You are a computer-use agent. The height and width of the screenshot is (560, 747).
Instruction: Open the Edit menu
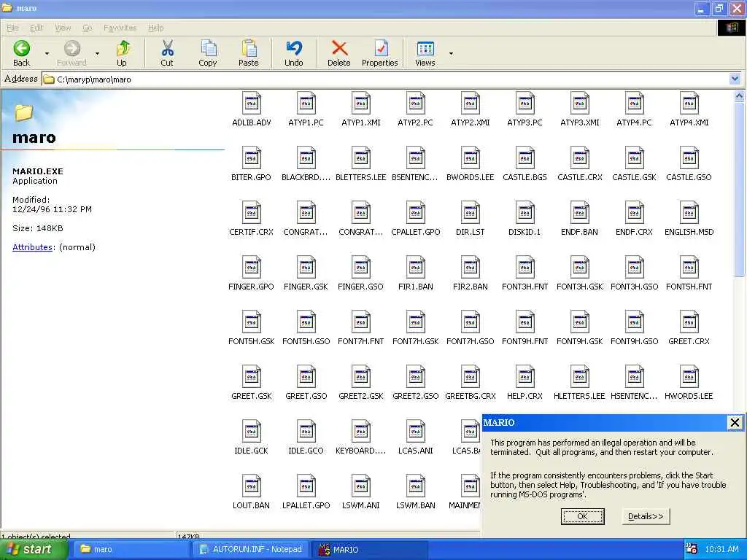pos(36,28)
